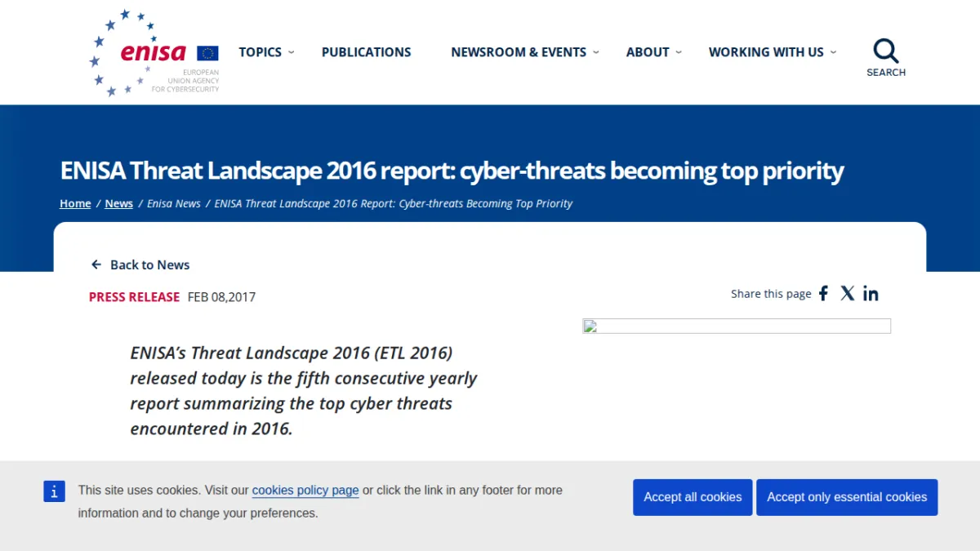The width and height of the screenshot is (980, 551).
Task: Go to the News breadcrumb link
Action: 118,204
